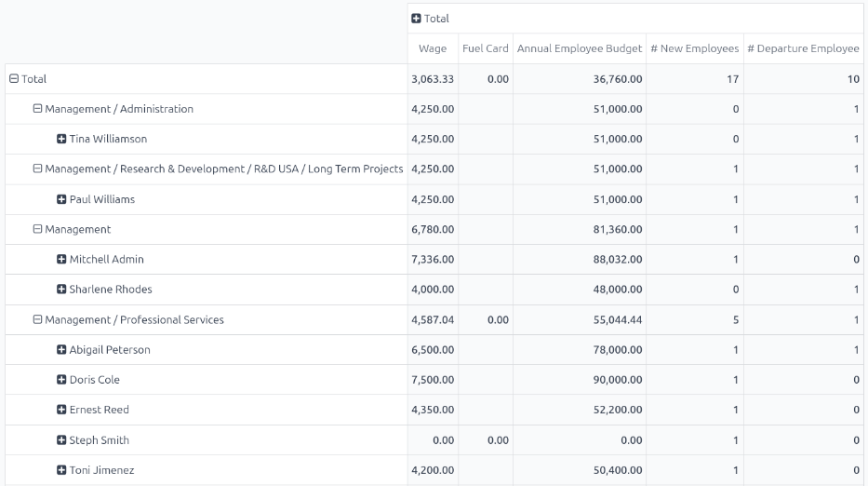Expand Abigail Peterson row plus icon
The height and width of the screenshot is (486, 868).
[x=61, y=350]
